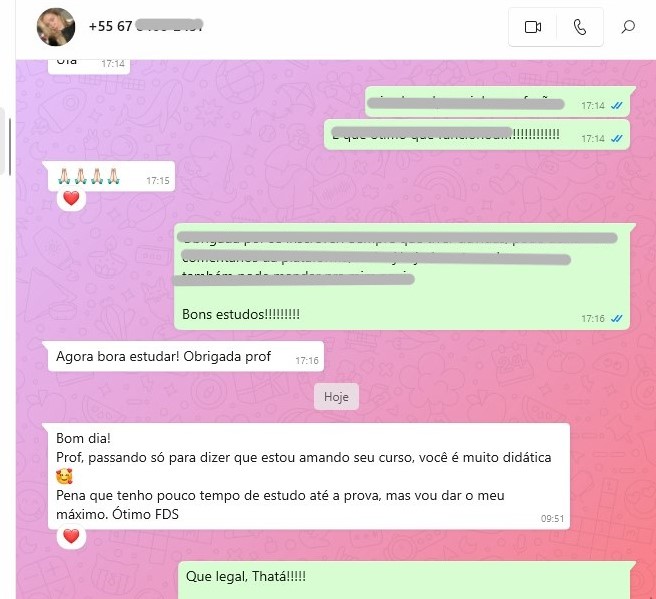
Task: Click the smiling hearts emoji in message
Action: (64, 476)
